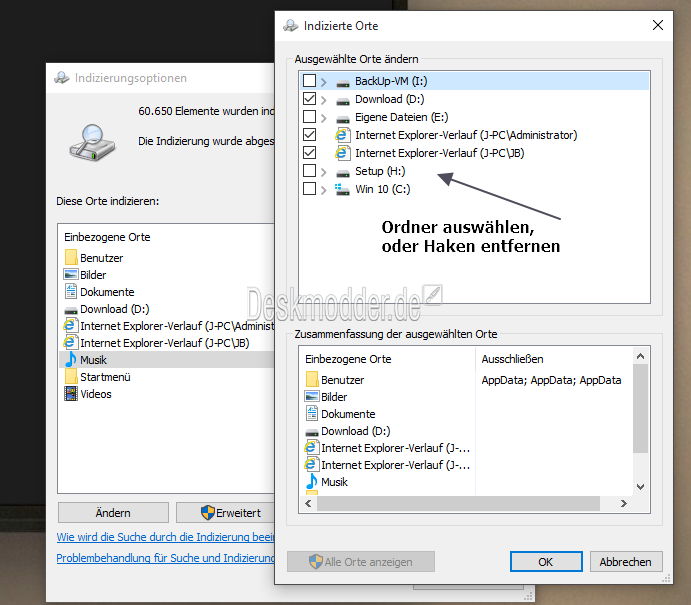This screenshot has width=691, height=605.
Task: Uncheck Internet Explorer-Verlauf (J-PC\JB) checkbox
Action: tap(309, 153)
